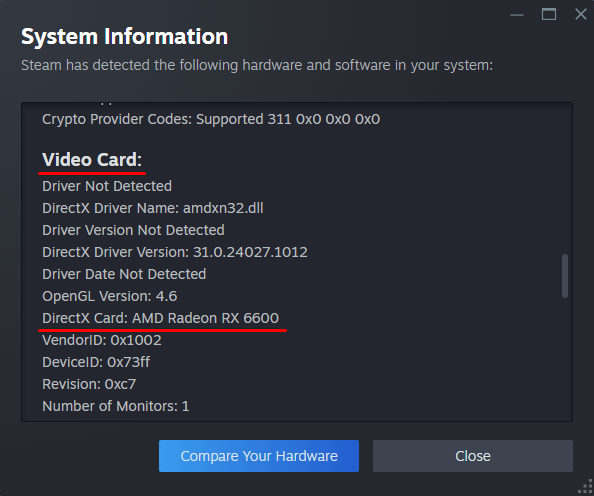This screenshot has height=496, width=594.
Task: Minimize the System Information window
Action: [517, 15]
